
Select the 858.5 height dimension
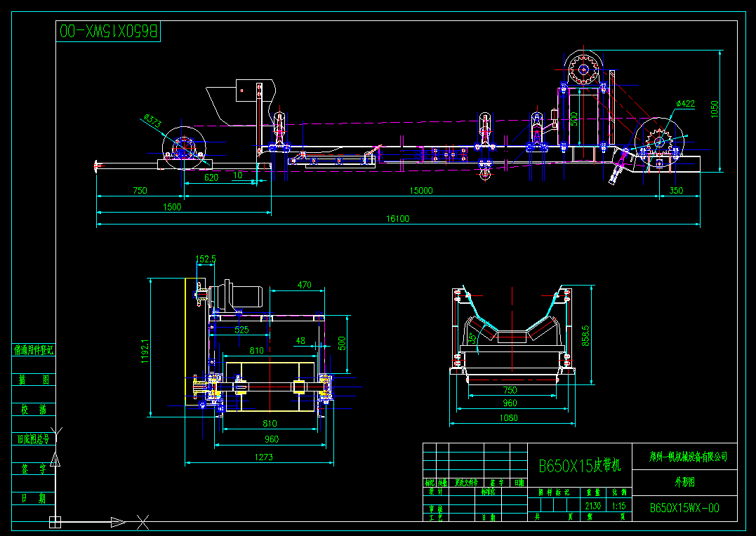[586, 335]
